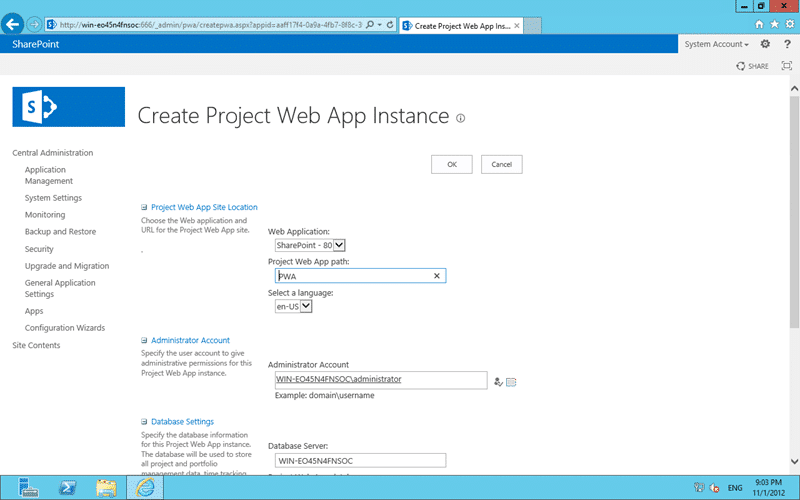Click the vertical scrollbar thumb
Image resolution: width=800 pixels, height=500 pixels.
pos(794,212)
